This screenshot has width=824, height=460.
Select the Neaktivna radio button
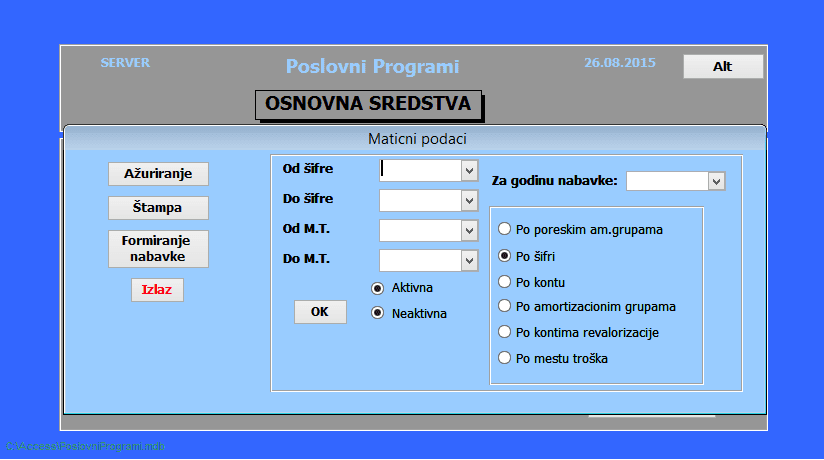[x=377, y=313]
